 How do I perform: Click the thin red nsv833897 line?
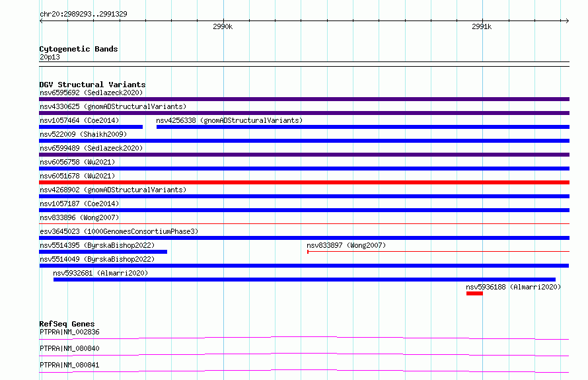coord(438,252)
